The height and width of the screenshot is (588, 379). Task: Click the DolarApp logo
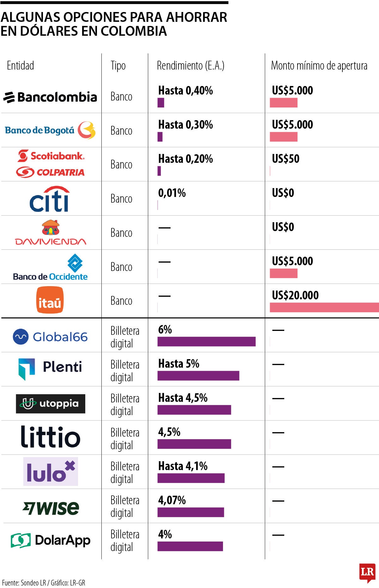click(x=51, y=540)
